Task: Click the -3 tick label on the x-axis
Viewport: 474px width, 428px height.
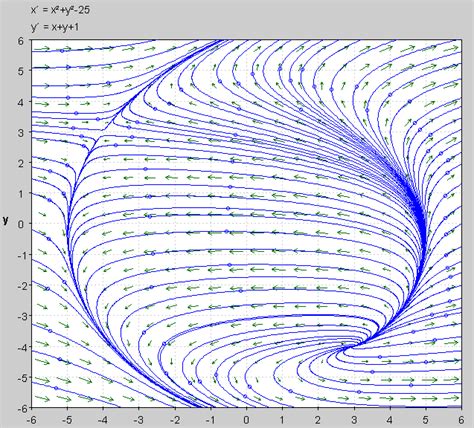Action: (139, 419)
